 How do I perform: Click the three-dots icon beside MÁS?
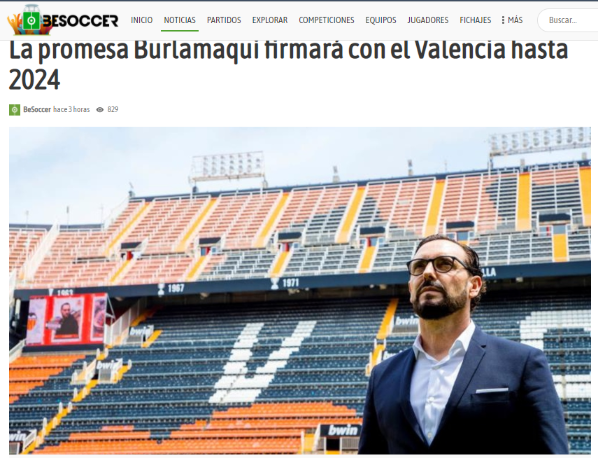click(503, 20)
